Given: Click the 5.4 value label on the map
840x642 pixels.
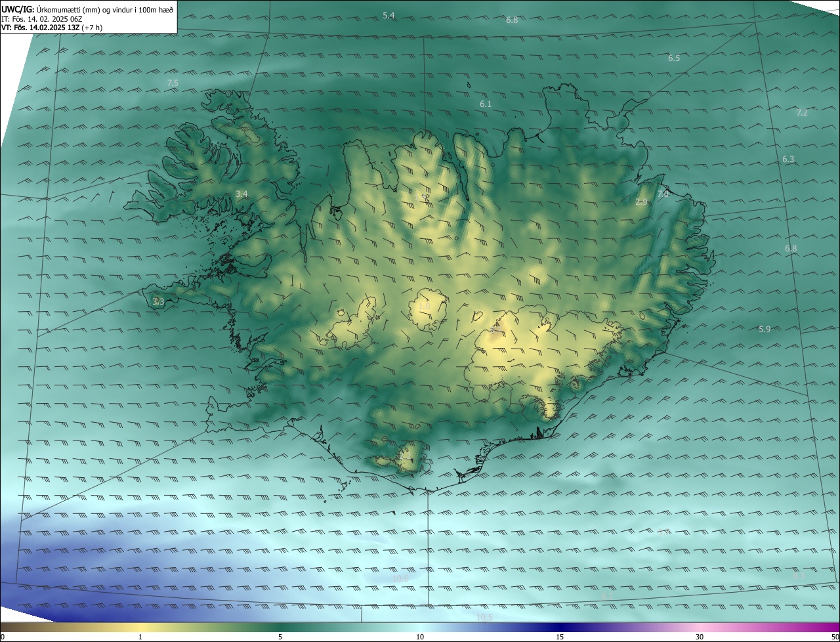Looking at the screenshot, I should click(x=388, y=15).
